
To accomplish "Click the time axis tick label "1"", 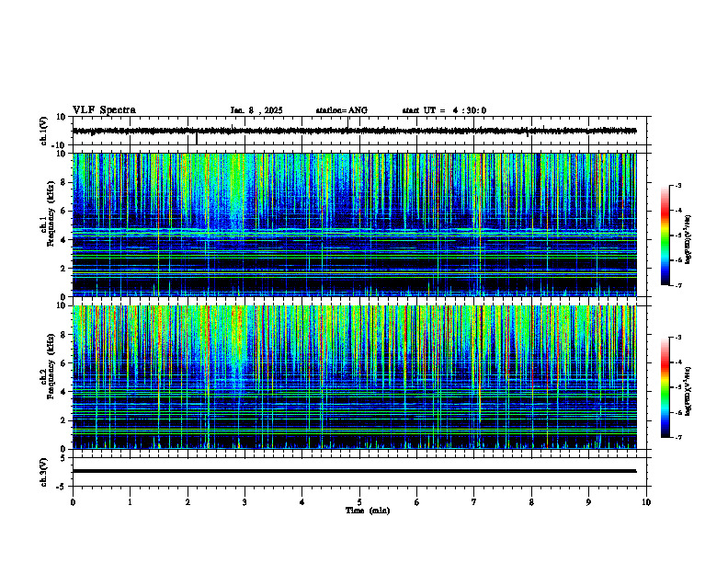I will (130, 502).
